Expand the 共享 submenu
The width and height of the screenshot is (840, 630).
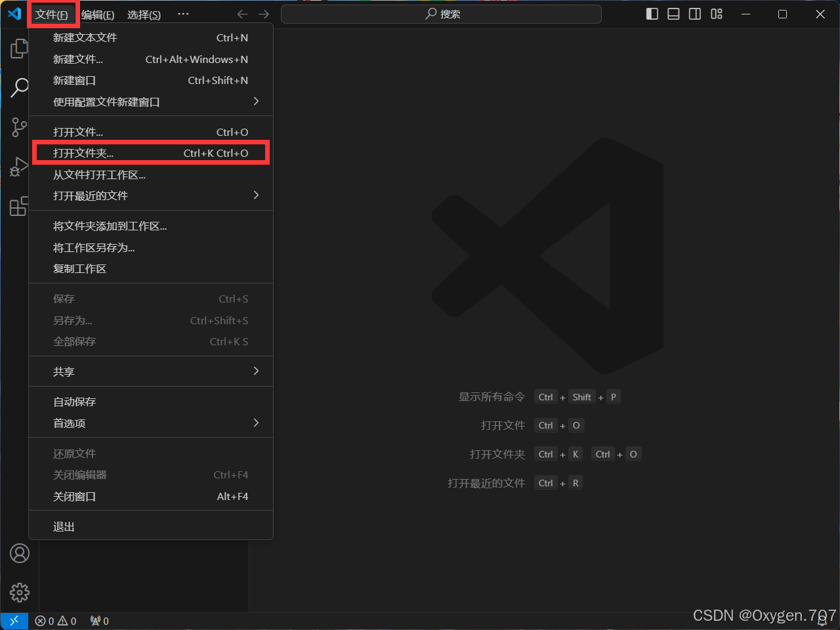[x=151, y=372]
